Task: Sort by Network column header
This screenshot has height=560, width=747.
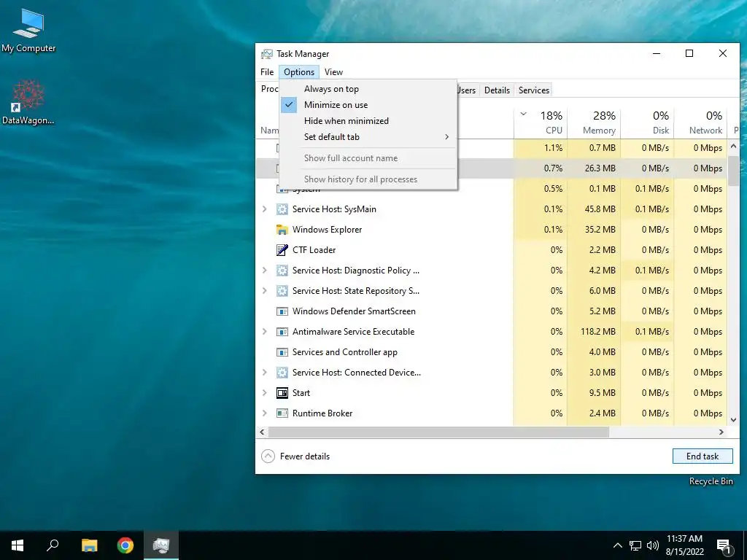Action: [701, 122]
